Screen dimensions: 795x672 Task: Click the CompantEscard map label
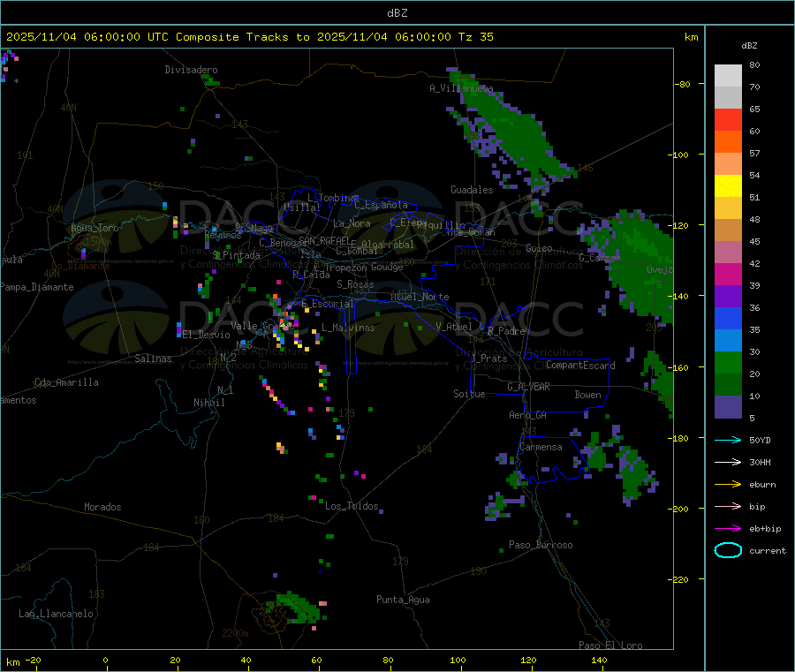point(580,366)
